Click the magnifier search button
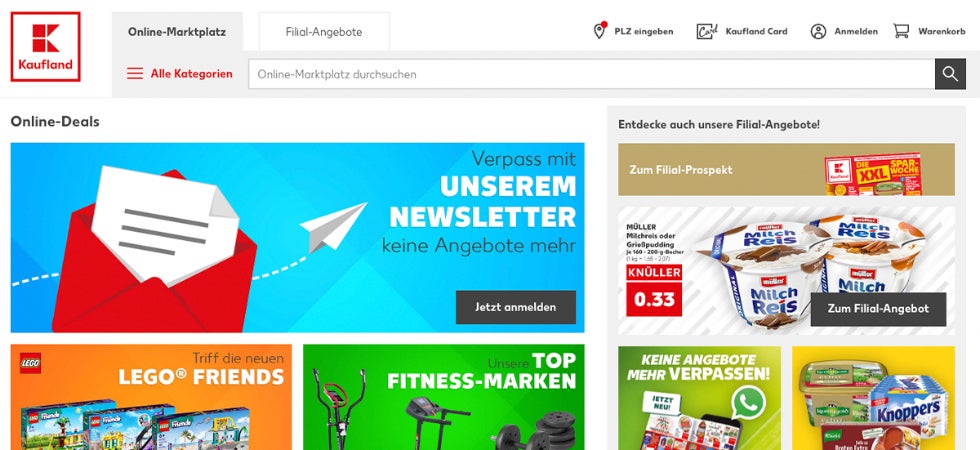Viewport: 980px width, 450px height. tap(950, 74)
